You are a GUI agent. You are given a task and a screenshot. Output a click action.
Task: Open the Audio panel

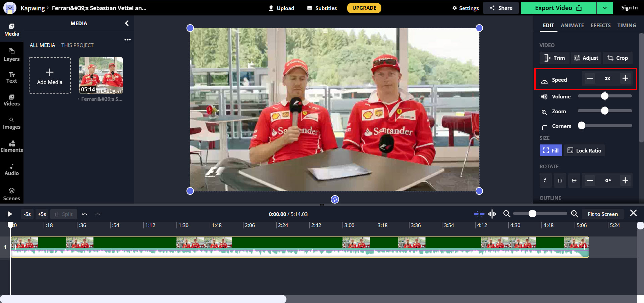pos(12,170)
